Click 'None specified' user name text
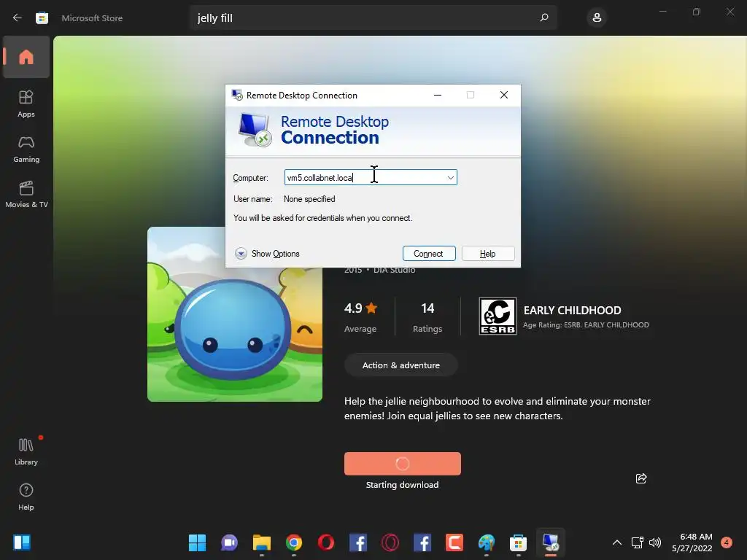Image resolution: width=747 pixels, height=560 pixels. (x=309, y=199)
